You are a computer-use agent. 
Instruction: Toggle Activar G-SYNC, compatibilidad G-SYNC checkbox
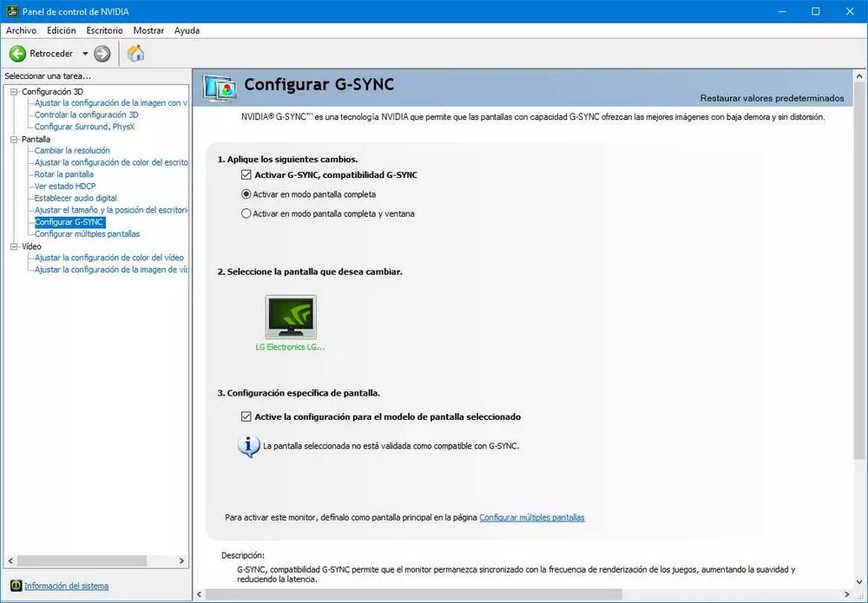(x=247, y=174)
